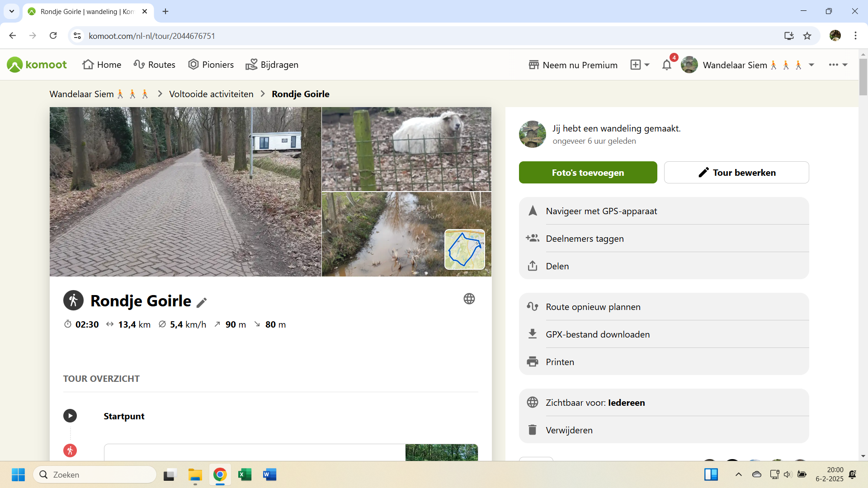The width and height of the screenshot is (868, 488).
Task: Change visibility setting Zichtbaar voor Iedereen
Action: coord(595,403)
